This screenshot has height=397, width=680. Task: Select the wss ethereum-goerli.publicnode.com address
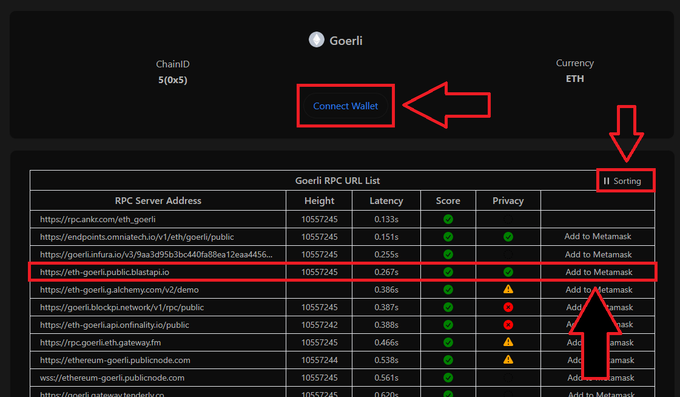pyautogui.click(x=112, y=377)
